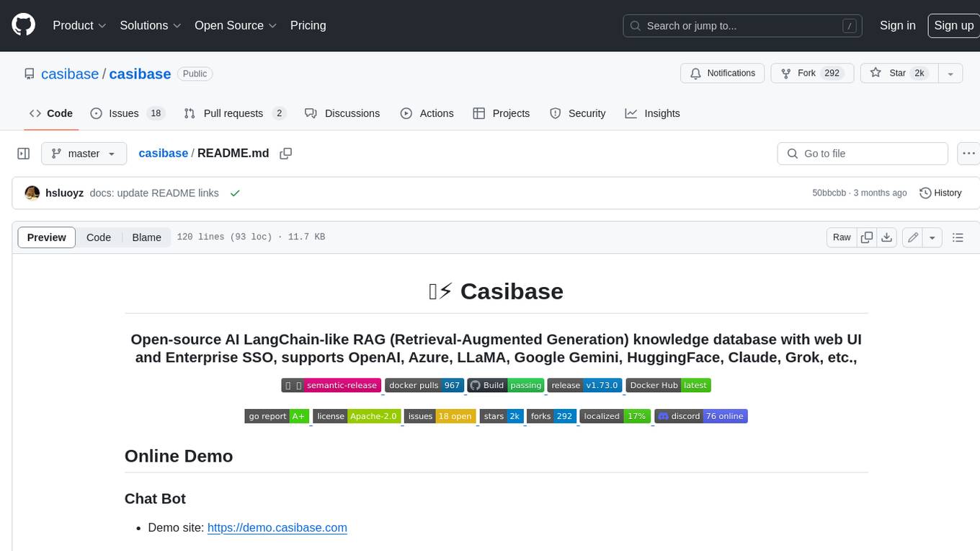This screenshot has height=551, width=980.
Task: Edit file pencil icon
Action: [x=913, y=237]
